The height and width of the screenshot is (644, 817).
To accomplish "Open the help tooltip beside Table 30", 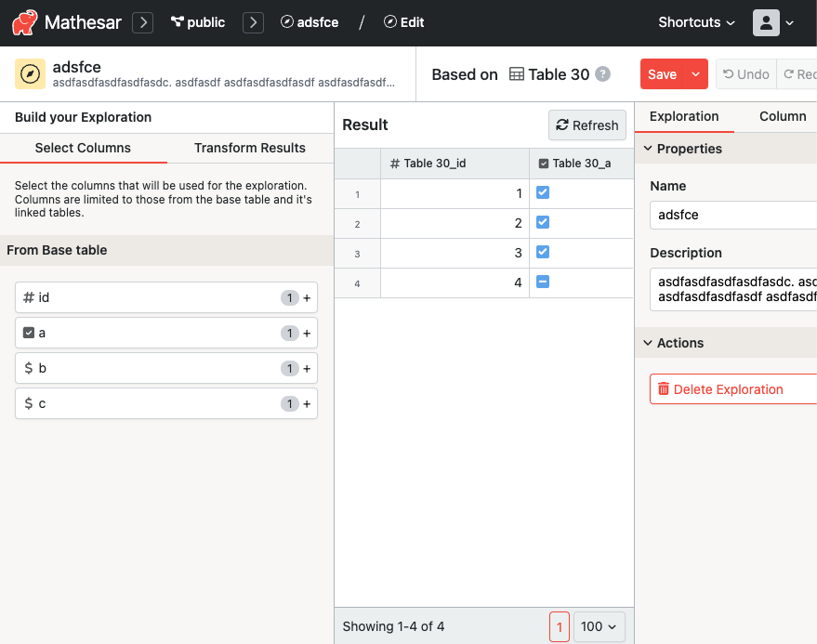I will (602, 74).
